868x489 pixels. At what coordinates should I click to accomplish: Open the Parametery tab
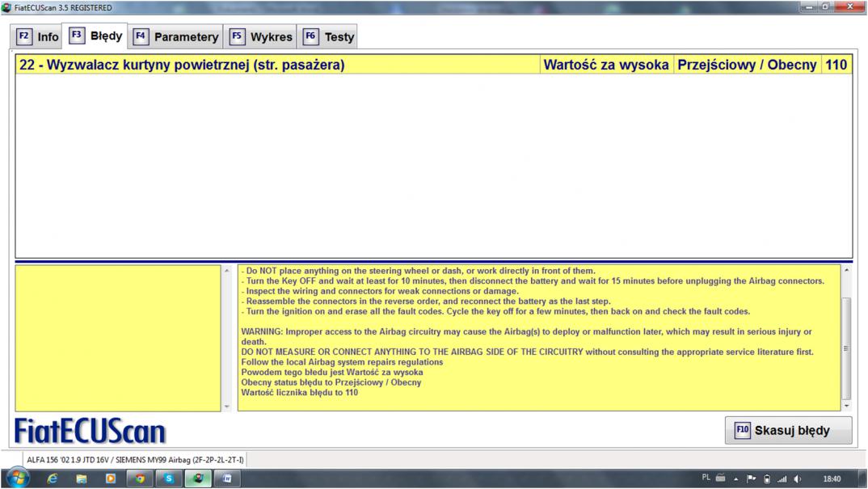[x=176, y=37]
